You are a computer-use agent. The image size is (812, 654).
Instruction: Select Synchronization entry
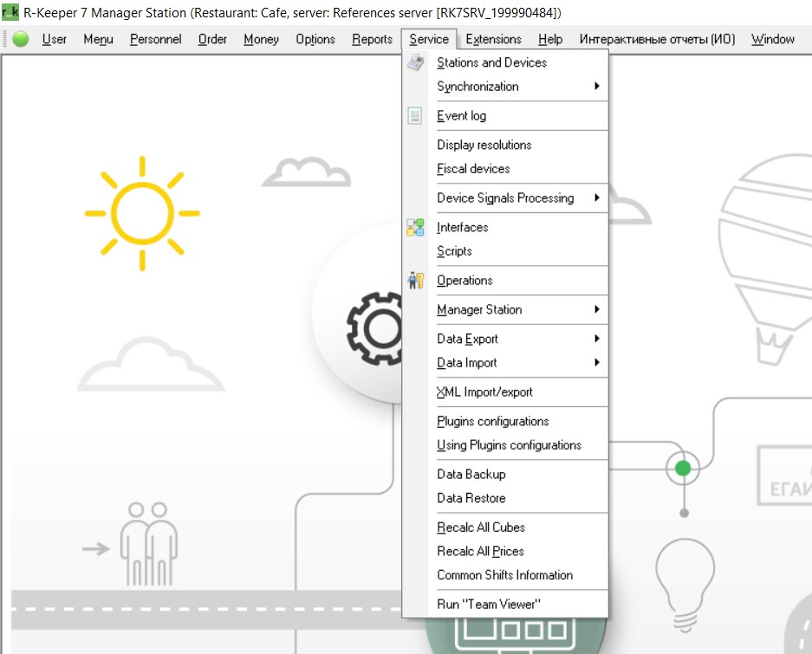click(x=505, y=87)
